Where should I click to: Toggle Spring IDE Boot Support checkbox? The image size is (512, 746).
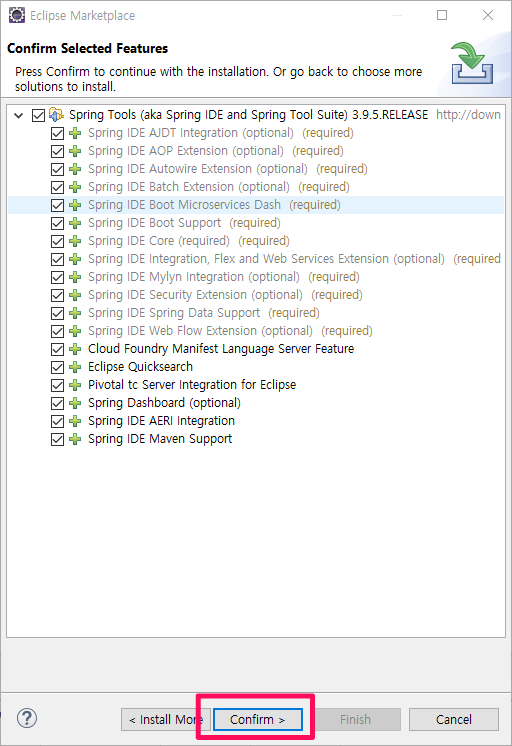click(x=57, y=223)
